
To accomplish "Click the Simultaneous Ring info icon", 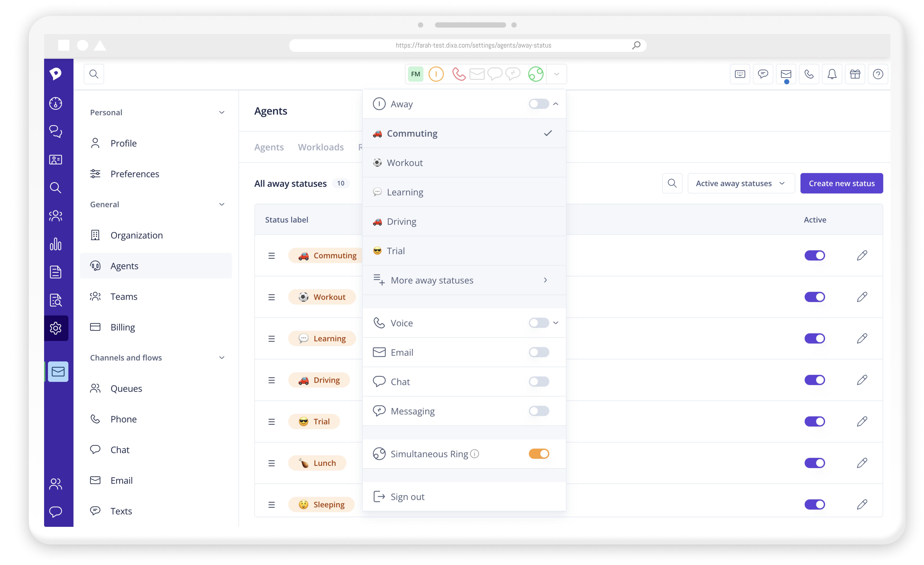I will (x=474, y=454).
